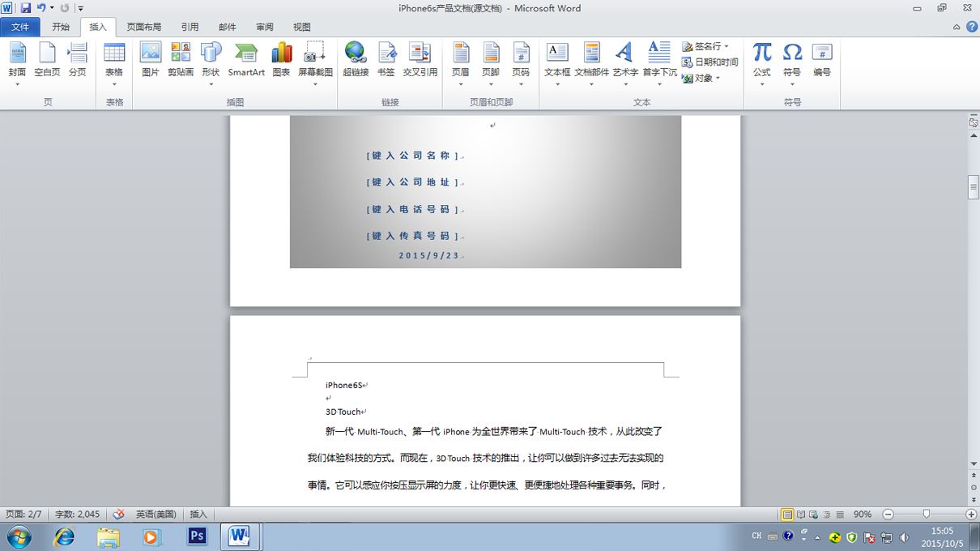Add a bookmark (书签)
Viewport: 980px width, 551px height.
tap(386, 60)
